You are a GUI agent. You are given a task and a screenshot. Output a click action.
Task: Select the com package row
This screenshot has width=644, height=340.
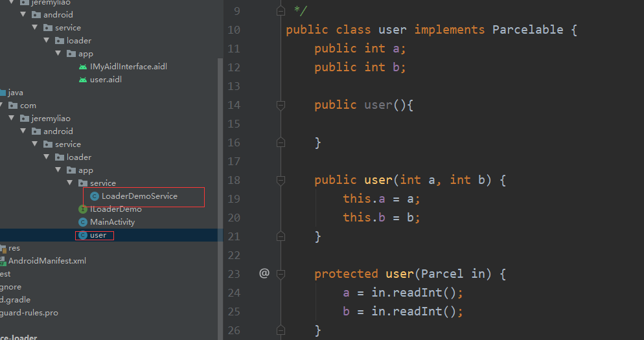click(109, 106)
